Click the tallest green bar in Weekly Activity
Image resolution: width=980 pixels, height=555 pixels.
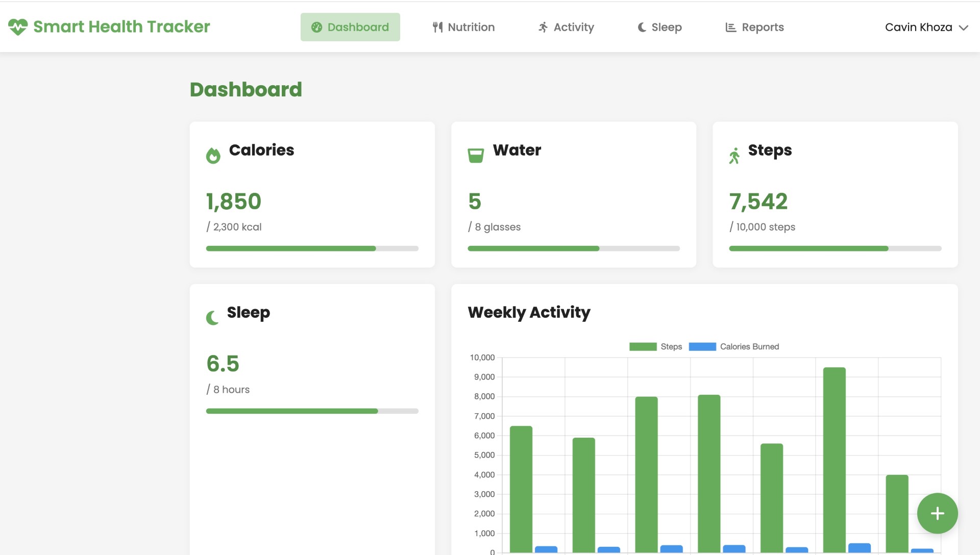(834, 459)
